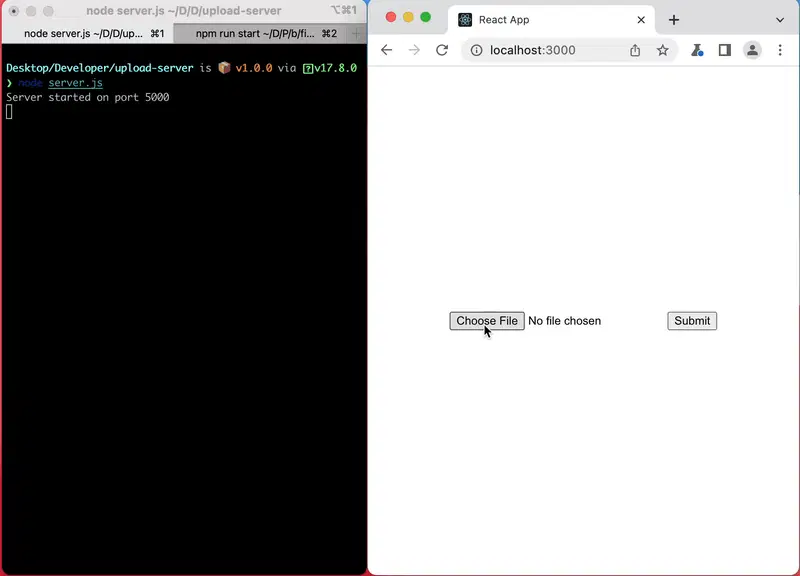The height and width of the screenshot is (576, 800).
Task: Minimize the Chrome window with yellow button
Action: tap(408, 17)
